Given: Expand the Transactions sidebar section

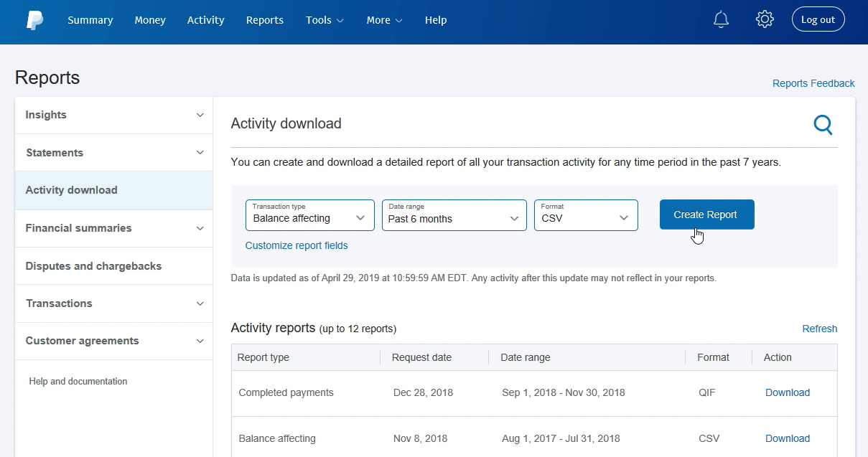Looking at the screenshot, I should click(x=113, y=303).
